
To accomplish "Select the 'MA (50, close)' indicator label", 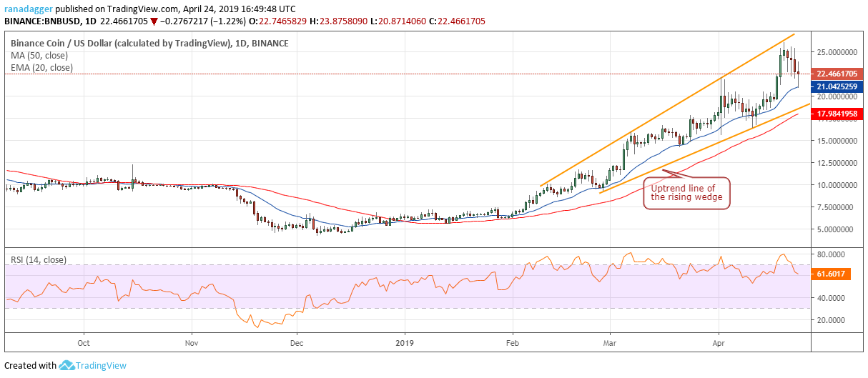I will click(x=41, y=56).
